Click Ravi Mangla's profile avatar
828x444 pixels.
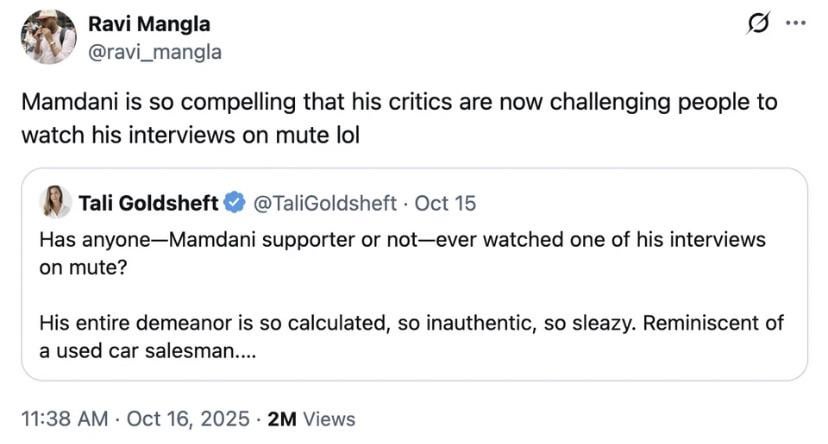(x=47, y=36)
